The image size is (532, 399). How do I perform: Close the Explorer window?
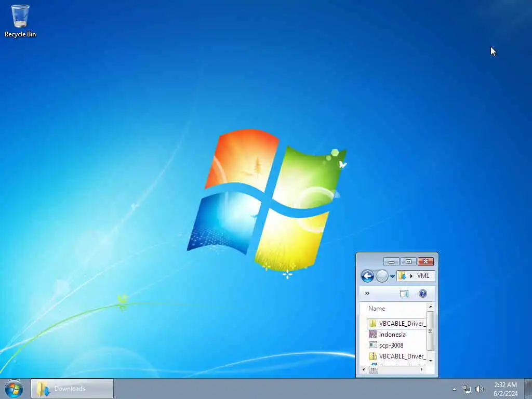click(426, 262)
